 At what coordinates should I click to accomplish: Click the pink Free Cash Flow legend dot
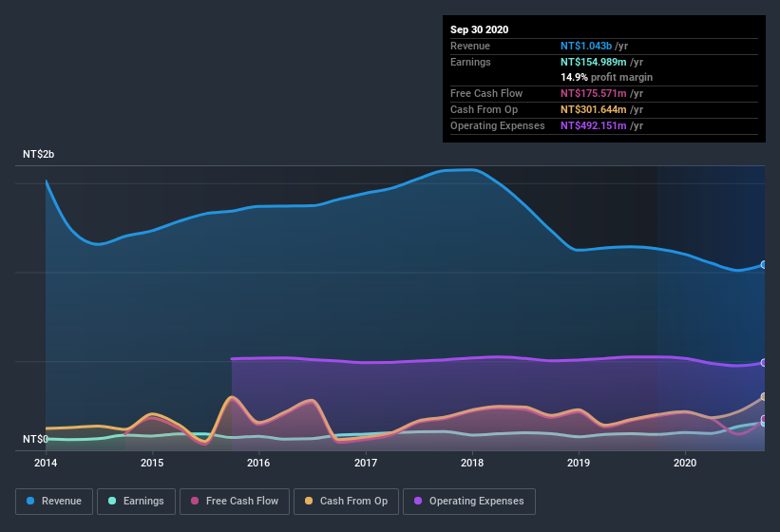[x=196, y=501]
